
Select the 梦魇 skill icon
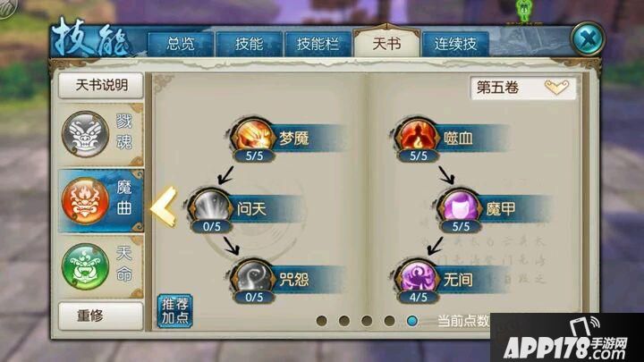pyautogui.click(x=253, y=136)
